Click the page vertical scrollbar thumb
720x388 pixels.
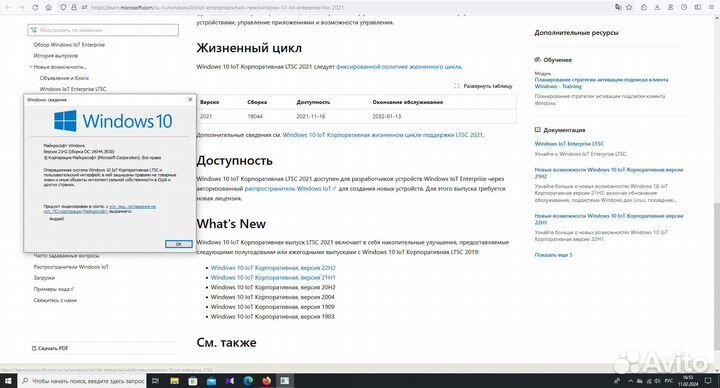pyautogui.click(x=716, y=276)
